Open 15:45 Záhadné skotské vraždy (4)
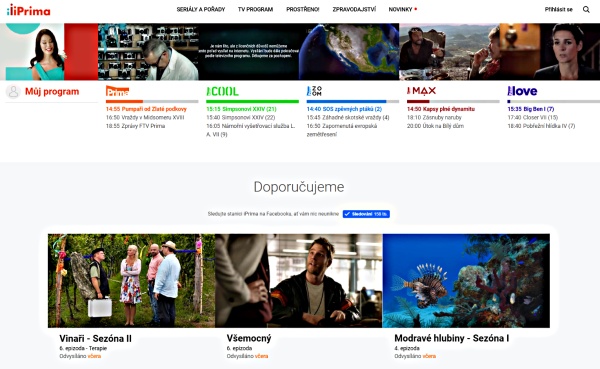 click(x=348, y=118)
